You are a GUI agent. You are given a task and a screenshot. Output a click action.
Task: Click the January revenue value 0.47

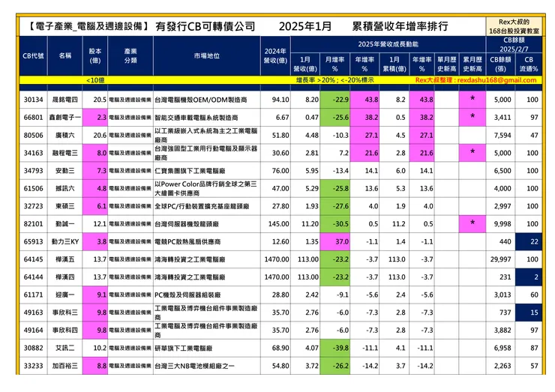(312, 118)
